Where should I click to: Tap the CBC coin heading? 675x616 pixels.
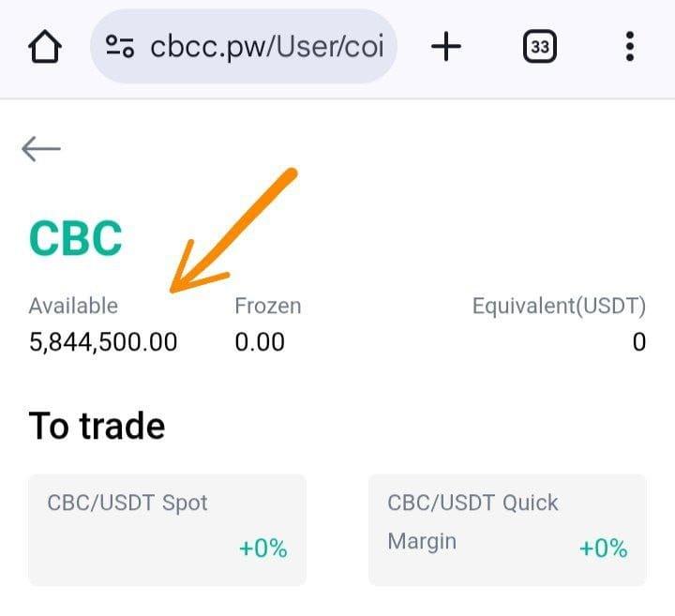pyautogui.click(x=76, y=238)
